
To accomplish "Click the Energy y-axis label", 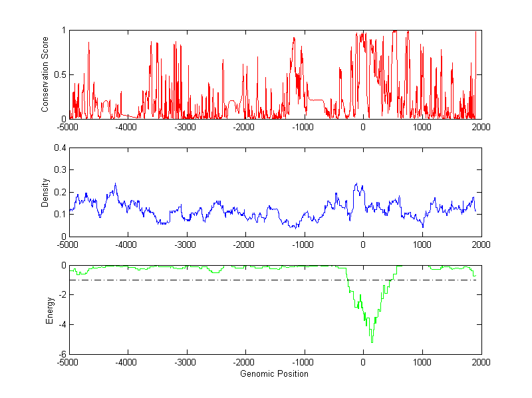I will click(49, 310).
